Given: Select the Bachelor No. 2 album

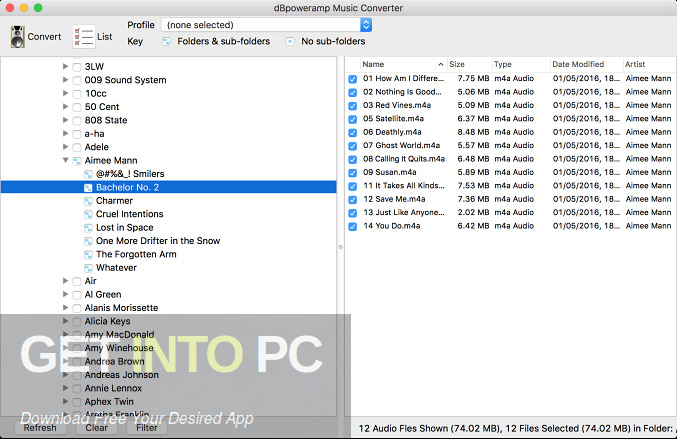Looking at the screenshot, I should (x=168, y=187).
